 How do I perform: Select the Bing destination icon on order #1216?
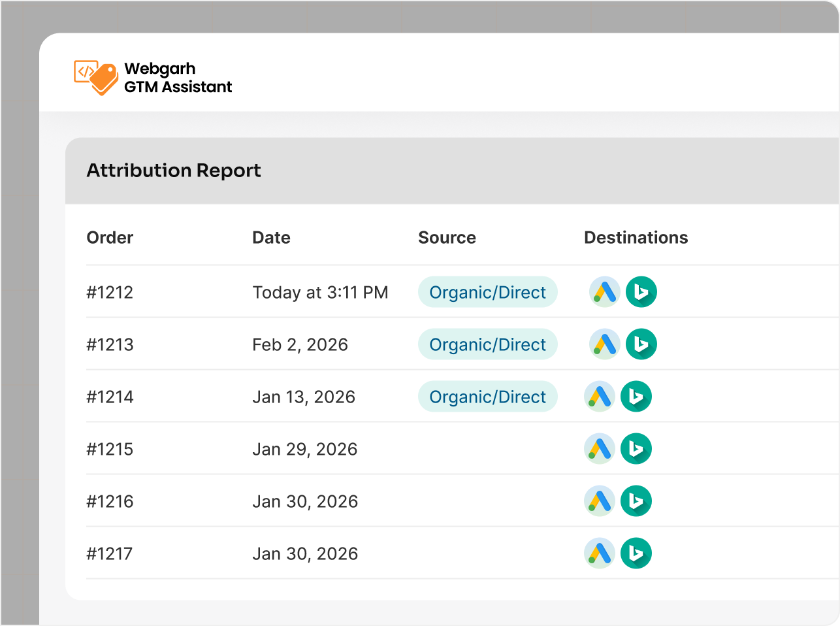click(x=636, y=501)
